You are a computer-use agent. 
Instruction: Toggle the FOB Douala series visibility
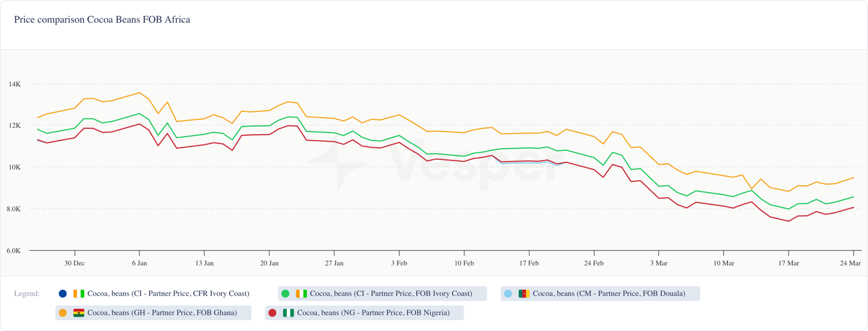[609, 294]
